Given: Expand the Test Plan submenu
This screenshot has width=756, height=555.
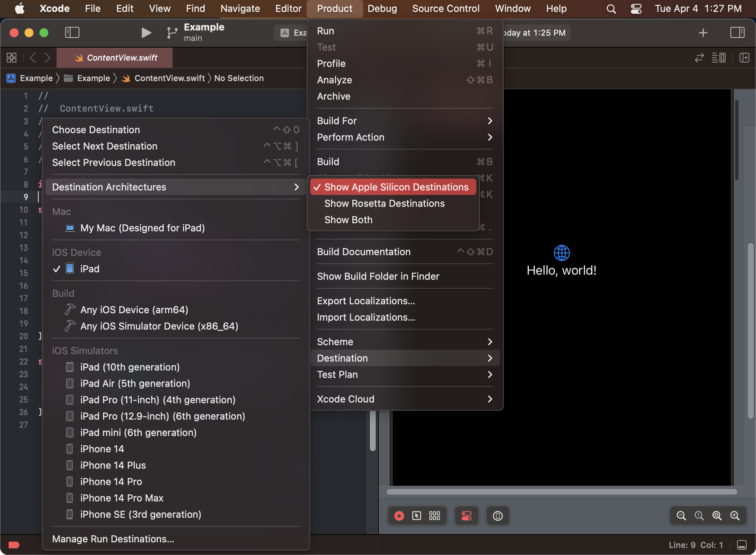Looking at the screenshot, I should (405, 375).
